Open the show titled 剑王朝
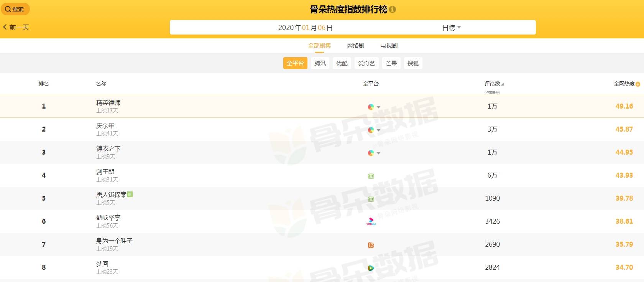644x282 pixels. point(105,172)
